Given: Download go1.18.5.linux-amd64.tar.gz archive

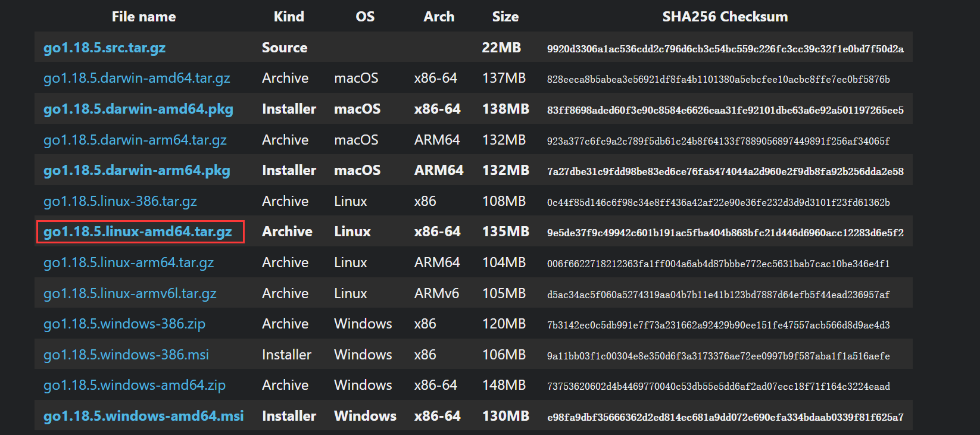Looking at the screenshot, I should click(x=138, y=231).
